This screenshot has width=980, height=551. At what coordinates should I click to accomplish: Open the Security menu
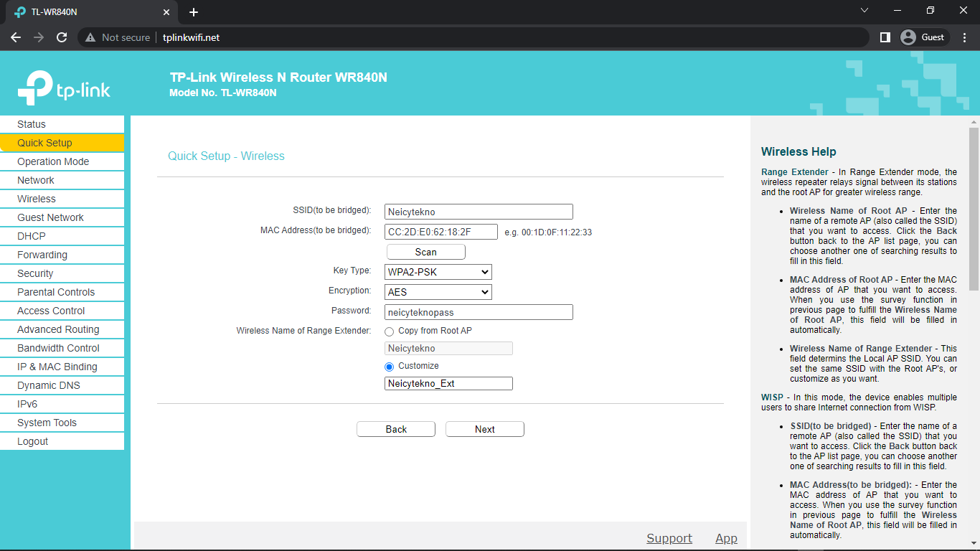tap(62, 273)
